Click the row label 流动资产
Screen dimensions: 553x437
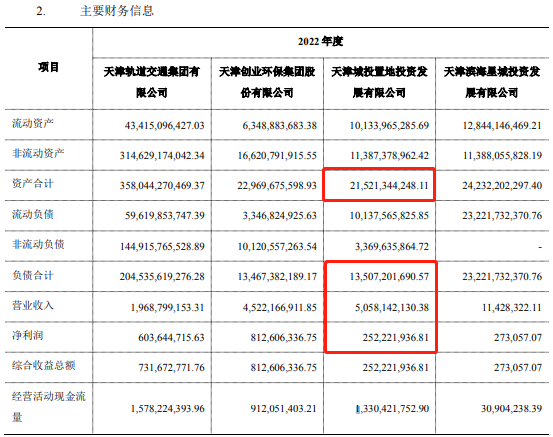click(x=33, y=123)
